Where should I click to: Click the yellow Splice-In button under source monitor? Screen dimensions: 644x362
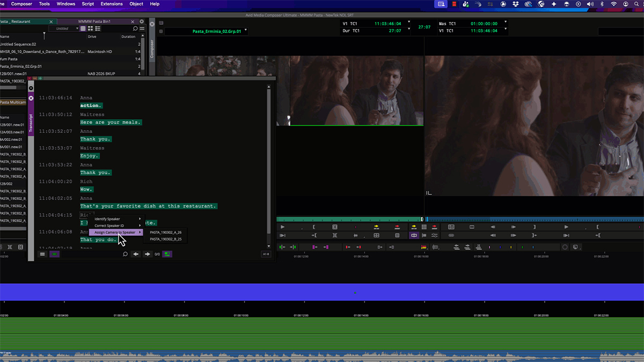coord(376,227)
